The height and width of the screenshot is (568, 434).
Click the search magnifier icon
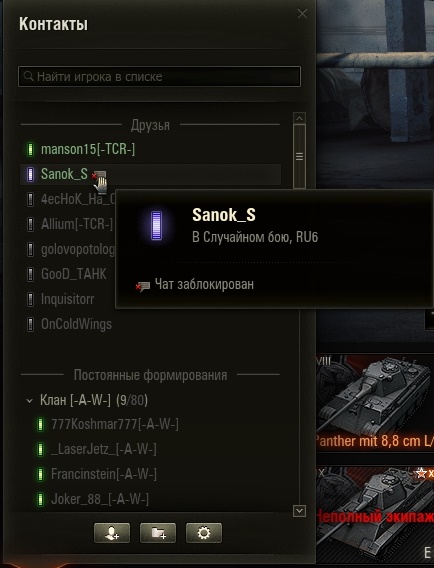point(28,76)
